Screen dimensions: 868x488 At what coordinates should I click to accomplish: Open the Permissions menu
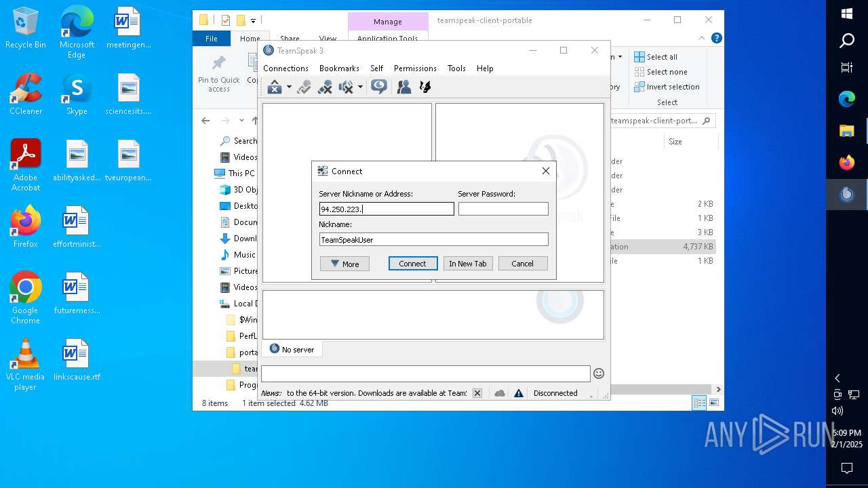pos(415,68)
